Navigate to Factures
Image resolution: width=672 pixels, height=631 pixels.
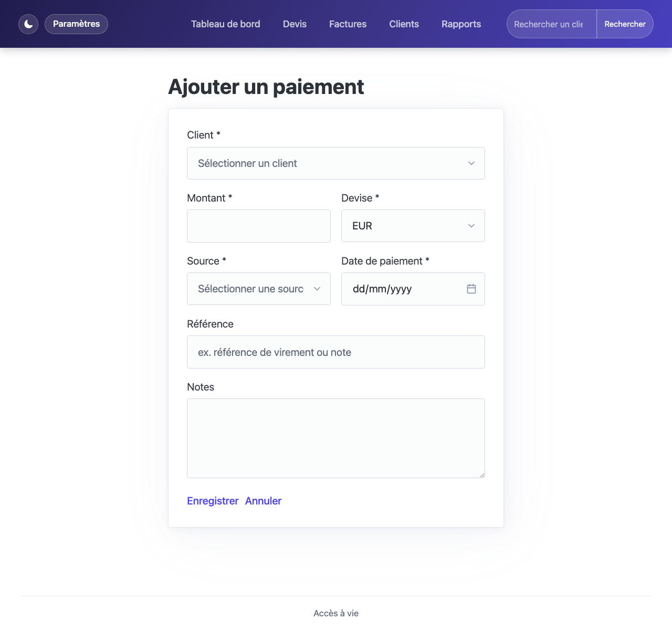pyautogui.click(x=348, y=24)
